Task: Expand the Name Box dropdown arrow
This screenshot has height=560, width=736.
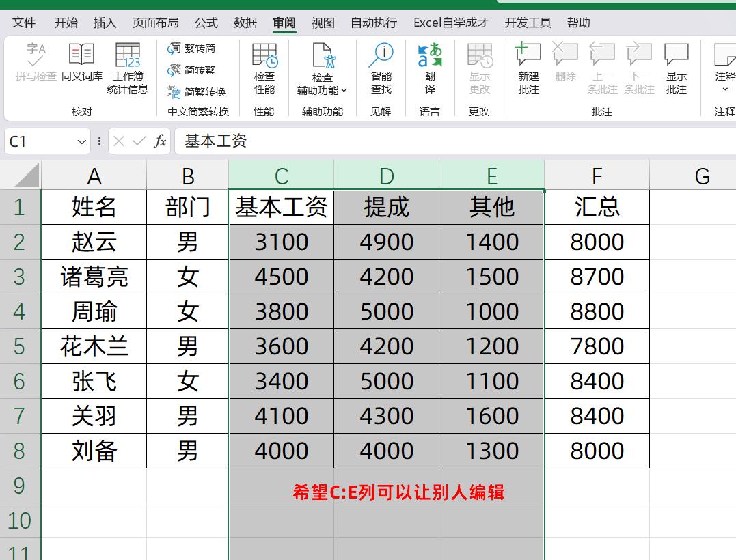Action: tap(82, 141)
